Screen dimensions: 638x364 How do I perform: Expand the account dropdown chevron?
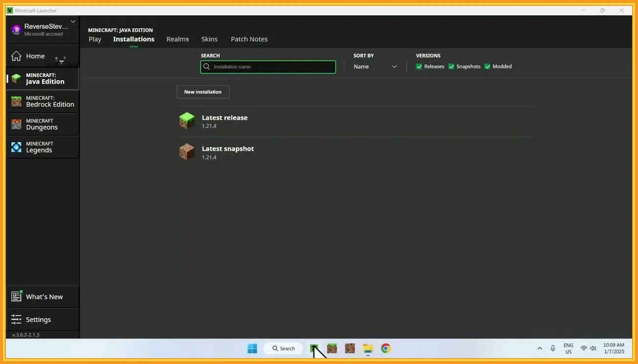[73, 22]
